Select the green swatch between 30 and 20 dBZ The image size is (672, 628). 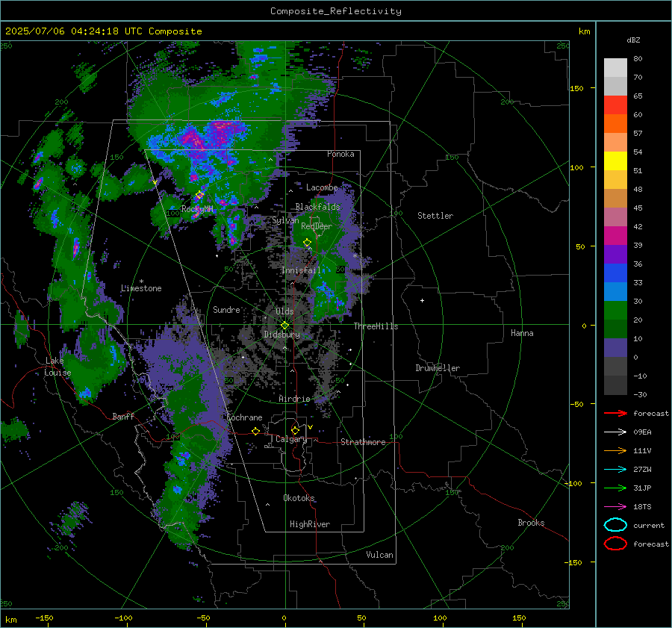615,311
